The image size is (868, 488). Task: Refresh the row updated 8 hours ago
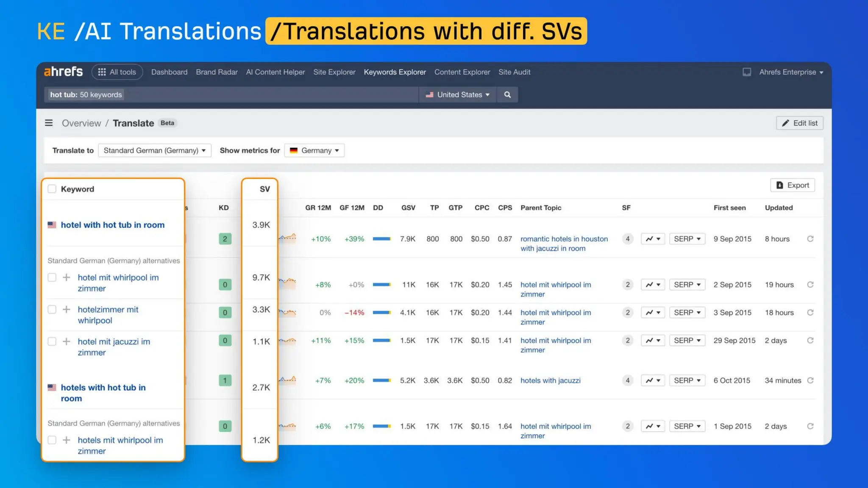tap(810, 239)
